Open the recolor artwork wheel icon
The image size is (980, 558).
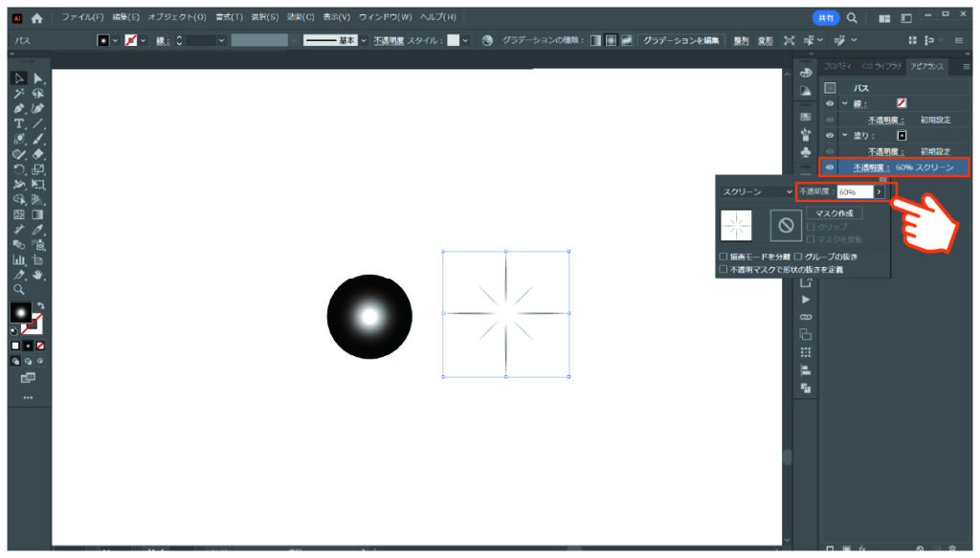[487, 40]
